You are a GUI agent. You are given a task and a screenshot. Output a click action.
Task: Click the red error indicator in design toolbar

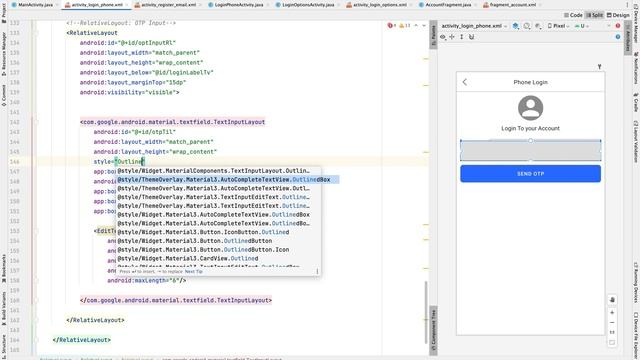click(618, 26)
